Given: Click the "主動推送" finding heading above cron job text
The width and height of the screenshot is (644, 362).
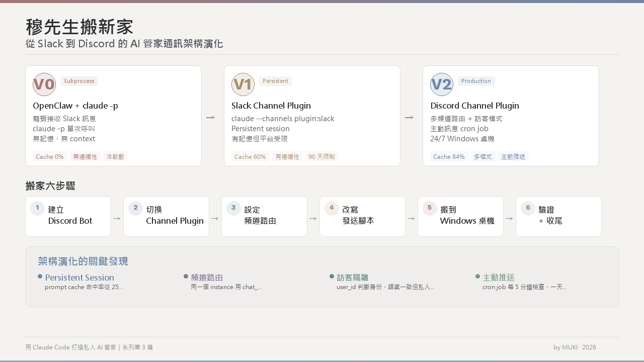Looking at the screenshot, I should [499, 278].
